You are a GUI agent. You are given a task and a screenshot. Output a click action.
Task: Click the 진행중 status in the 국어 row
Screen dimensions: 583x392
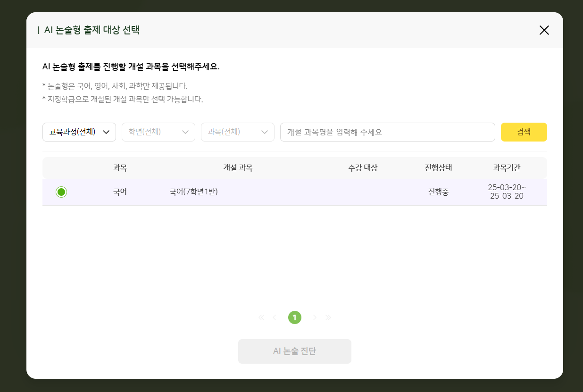[438, 192]
